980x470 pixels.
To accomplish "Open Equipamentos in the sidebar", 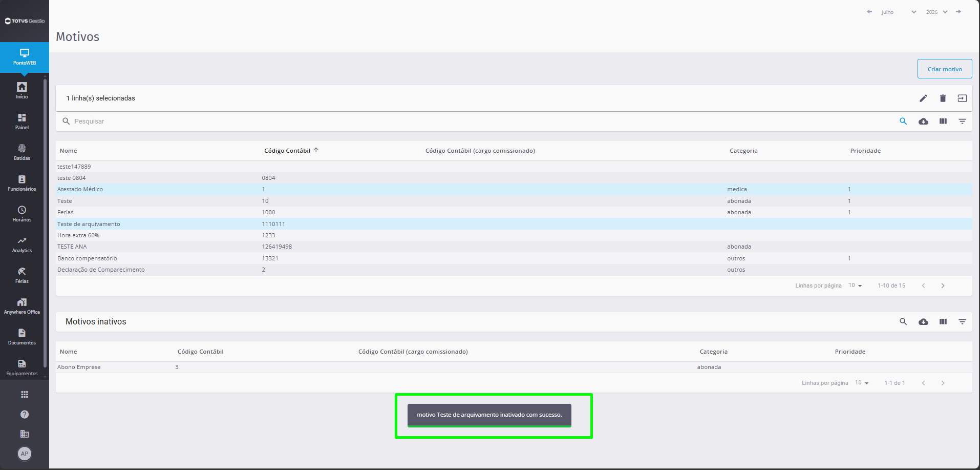I will point(22,367).
